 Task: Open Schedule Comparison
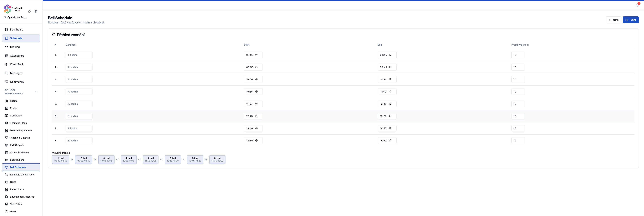(21, 175)
